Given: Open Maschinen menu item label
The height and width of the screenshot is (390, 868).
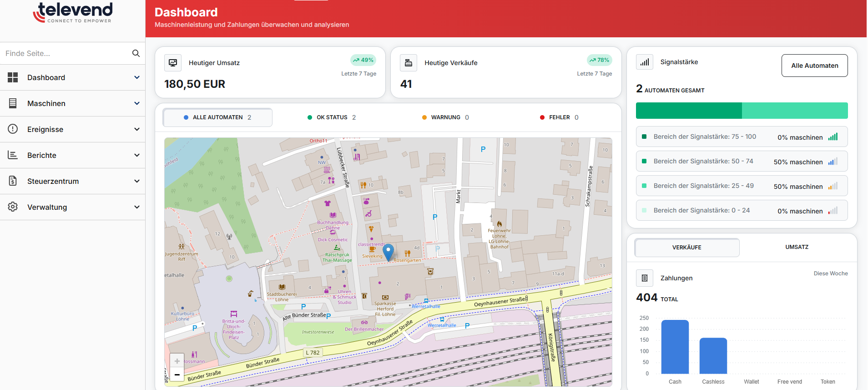Looking at the screenshot, I should coord(46,103).
